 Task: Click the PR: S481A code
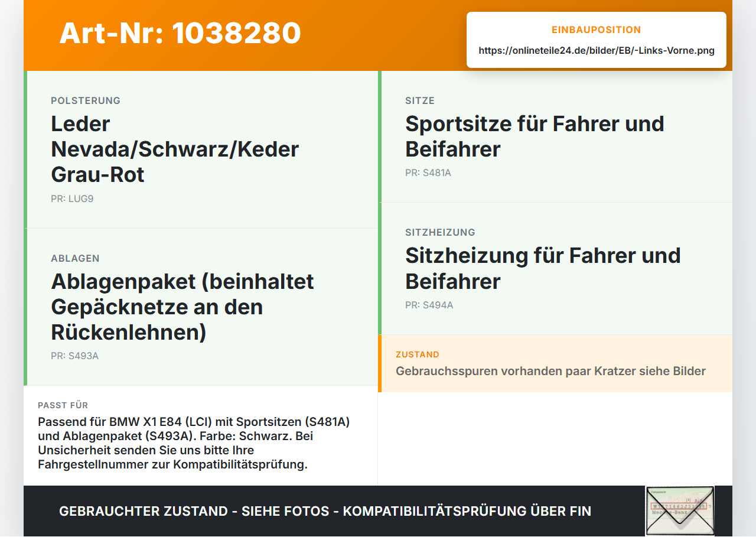click(x=428, y=173)
